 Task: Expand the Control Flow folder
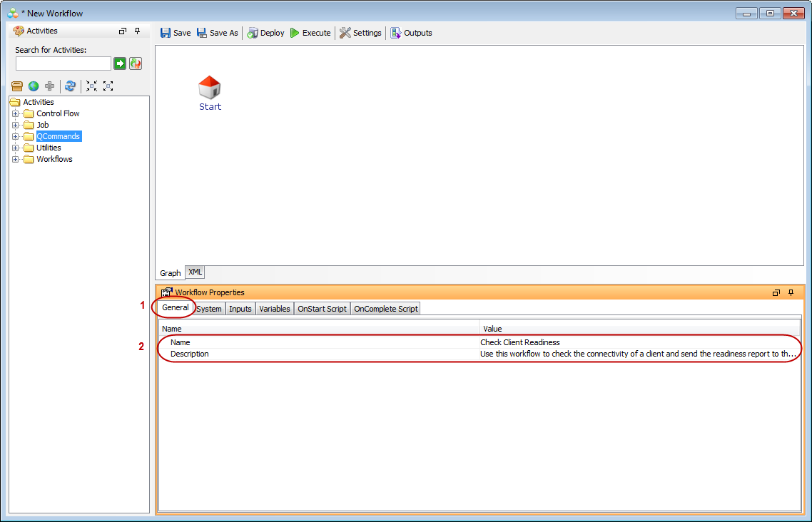click(x=15, y=113)
